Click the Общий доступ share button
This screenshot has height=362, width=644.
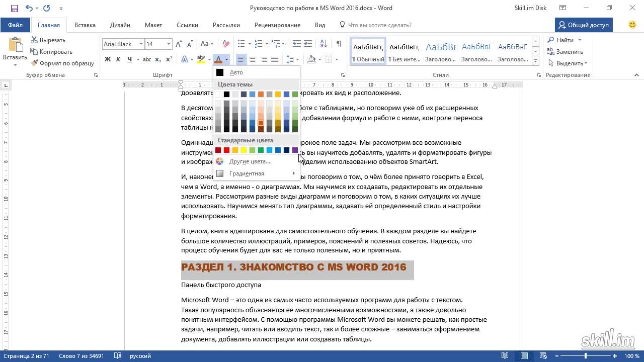(583, 25)
